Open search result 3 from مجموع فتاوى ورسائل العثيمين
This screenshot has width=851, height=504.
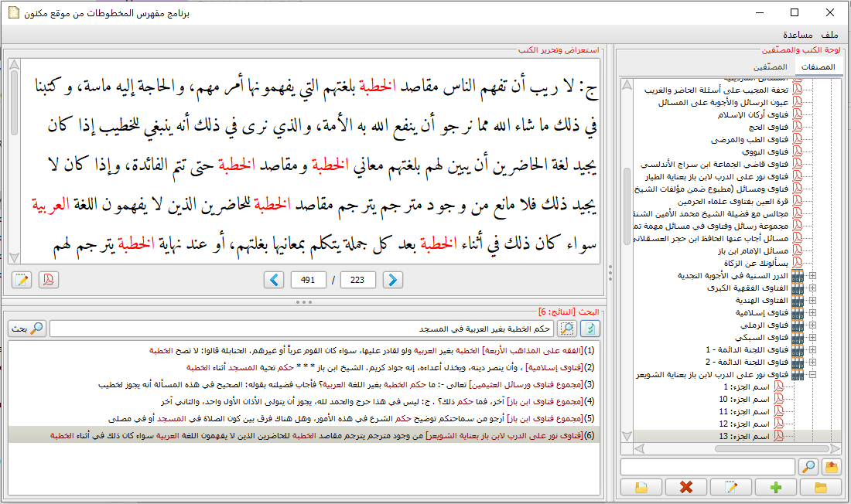[x=304, y=385]
